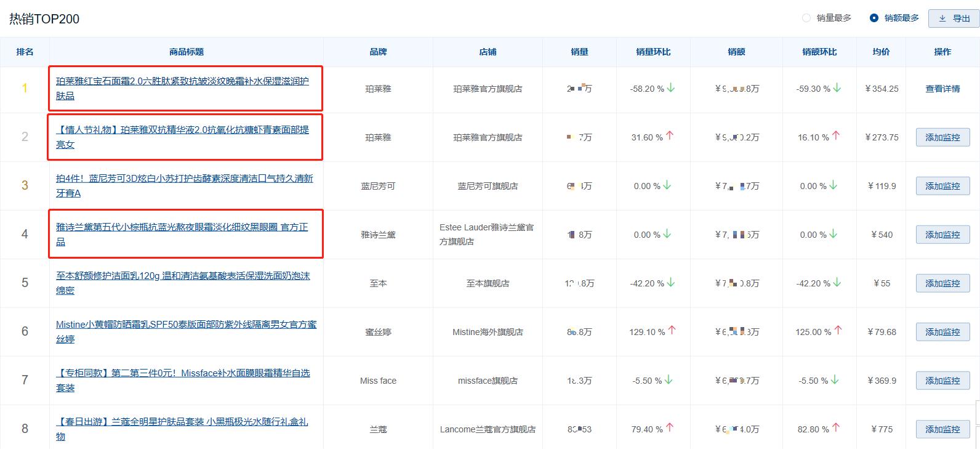Click the 排名 column header

point(25,52)
